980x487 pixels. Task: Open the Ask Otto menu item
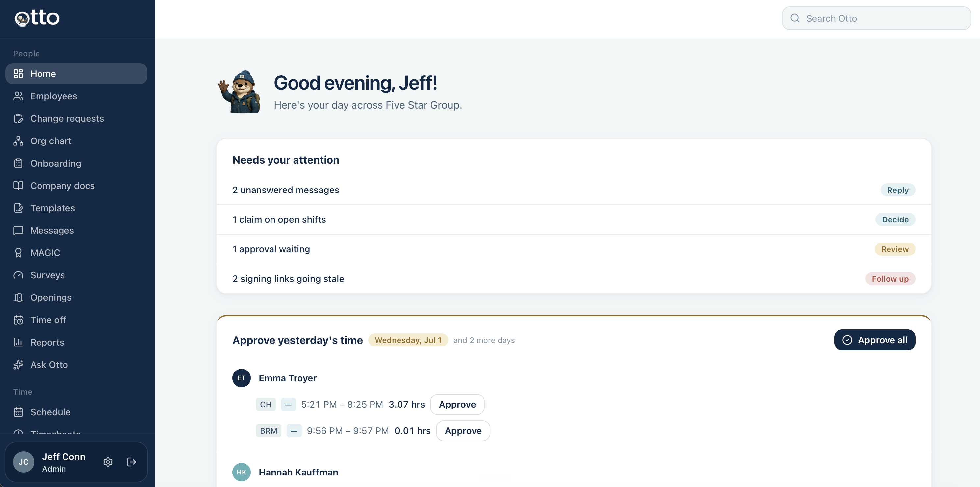[76, 365]
